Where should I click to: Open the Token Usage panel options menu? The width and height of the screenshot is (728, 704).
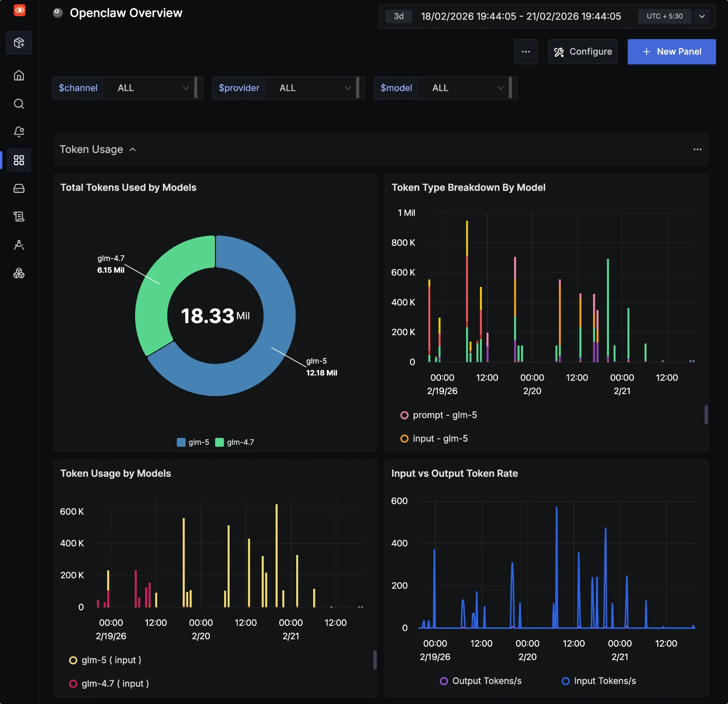pyautogui.click(x=698, y=149)
